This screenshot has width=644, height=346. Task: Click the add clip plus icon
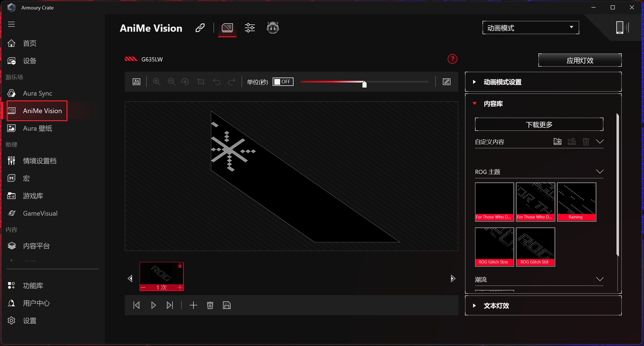point(193,305)
